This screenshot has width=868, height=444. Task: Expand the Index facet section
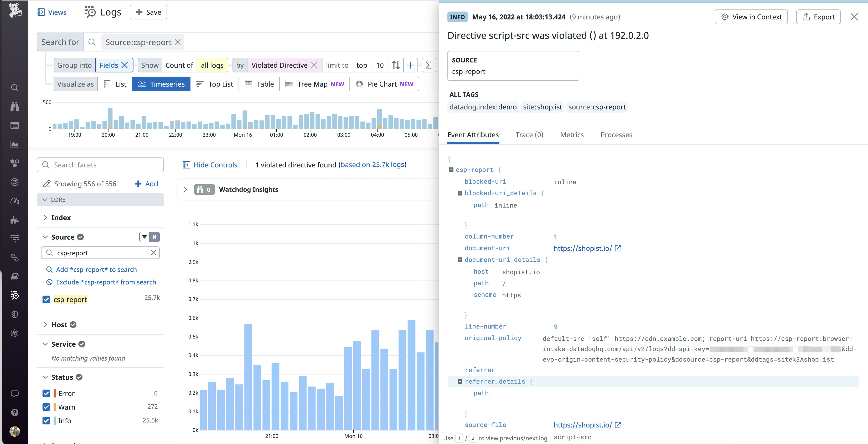pos(45,218)
